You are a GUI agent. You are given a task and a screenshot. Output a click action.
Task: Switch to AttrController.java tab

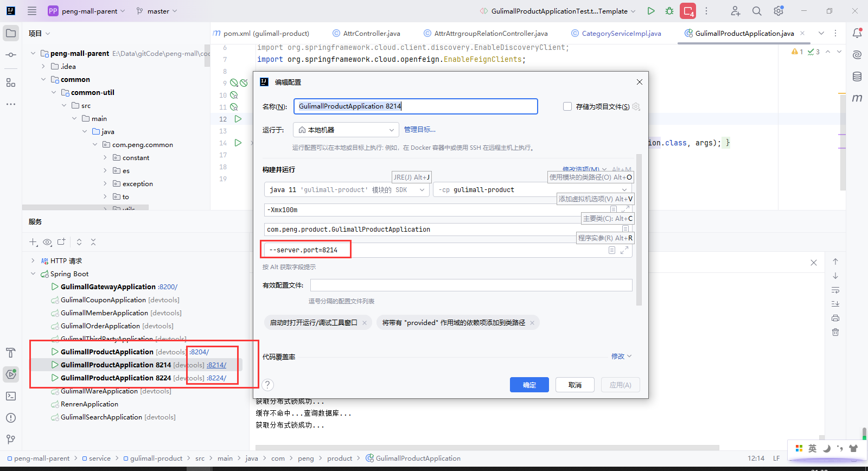pos(367,33)
